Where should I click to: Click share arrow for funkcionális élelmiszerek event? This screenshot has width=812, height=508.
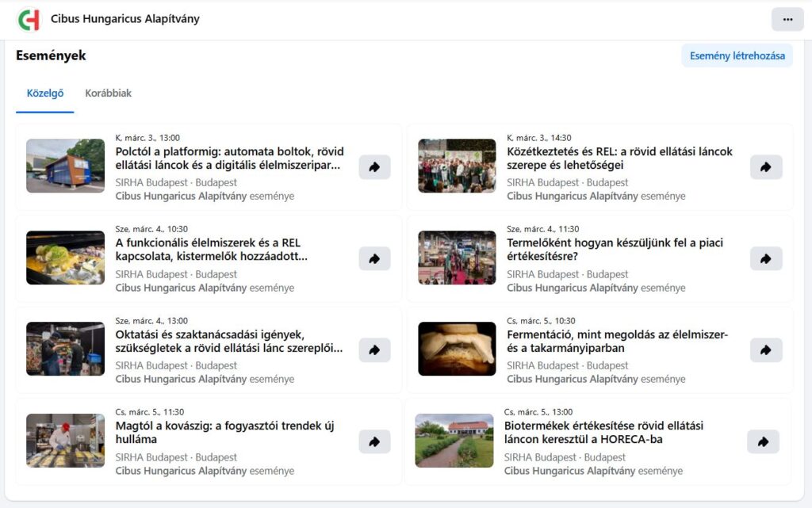click(374, 258)
